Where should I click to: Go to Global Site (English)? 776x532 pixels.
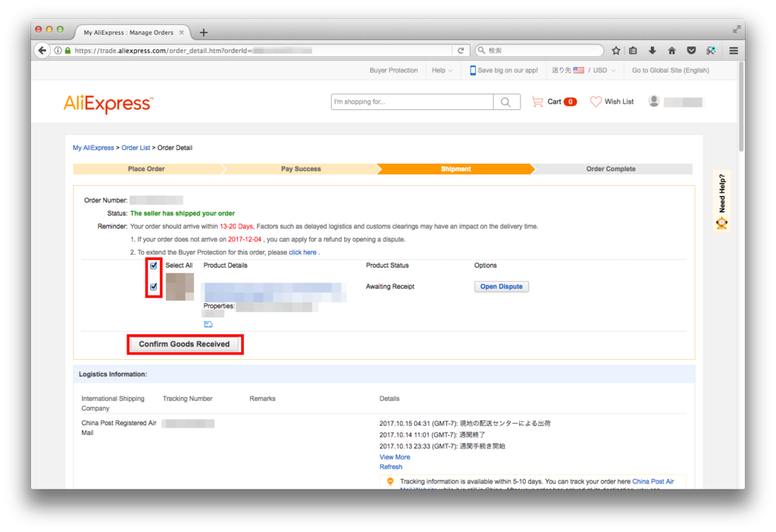point(670,70)
